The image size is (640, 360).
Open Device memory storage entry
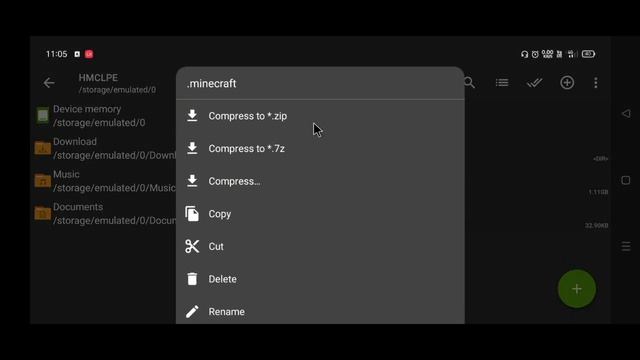click(x=105, y=116)
